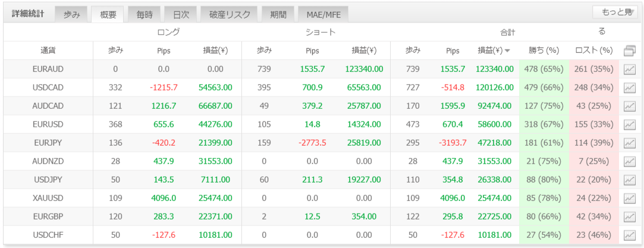Click the 318 (67%) win cell

click(x=544, y=124)
